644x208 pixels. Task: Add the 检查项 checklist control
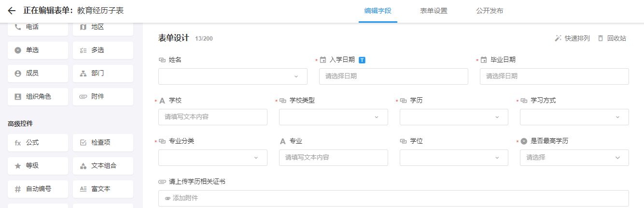(103, 143)
